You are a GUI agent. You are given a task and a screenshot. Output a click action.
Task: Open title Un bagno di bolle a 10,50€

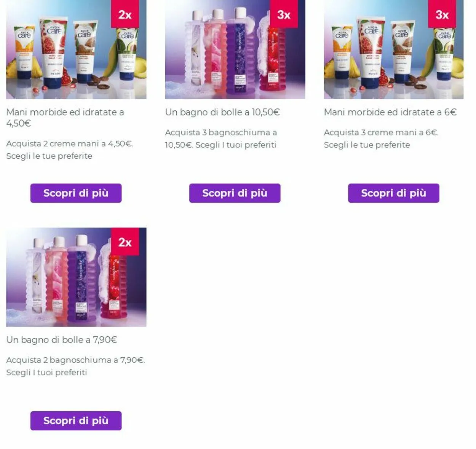tap(222, 112)
